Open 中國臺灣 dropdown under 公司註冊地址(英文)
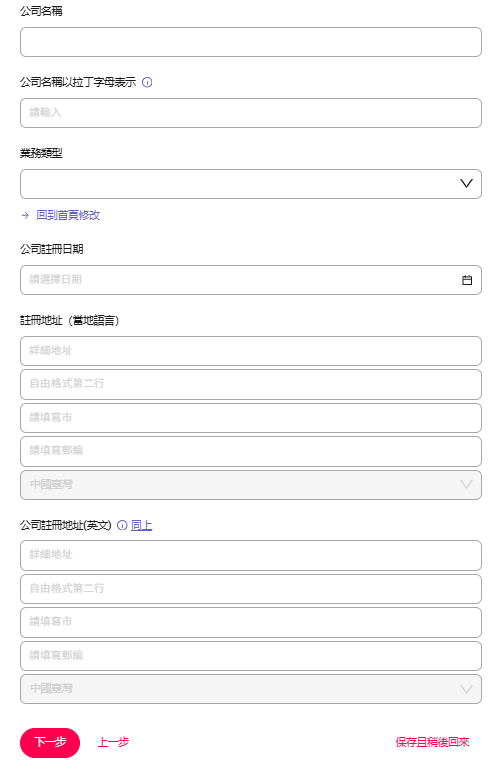The width and height of the screenshot is (504, 777). (251, 689)
